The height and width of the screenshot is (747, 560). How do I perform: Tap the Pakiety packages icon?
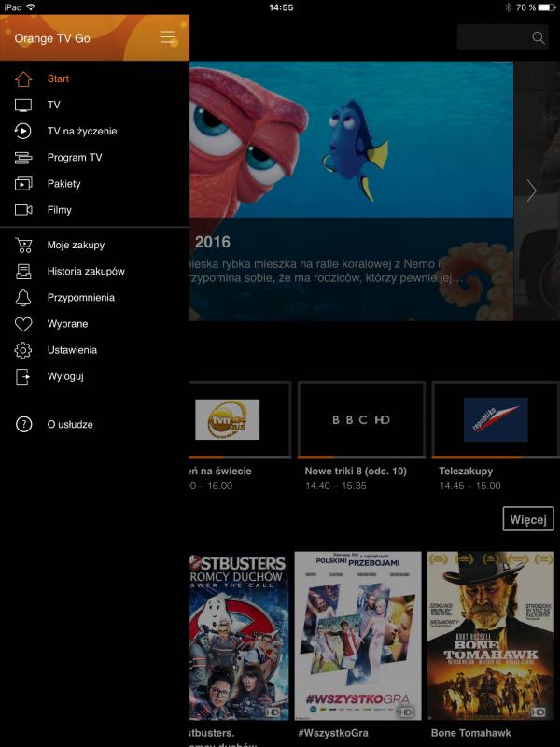pos(23,183)
